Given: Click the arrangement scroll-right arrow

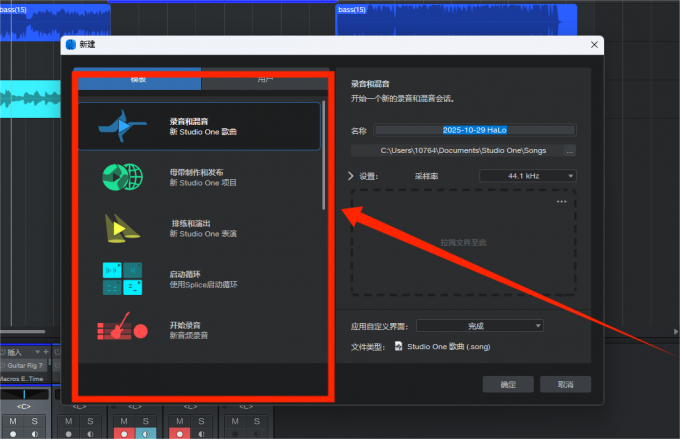Looking at the screenshot, I should (676, 331).
